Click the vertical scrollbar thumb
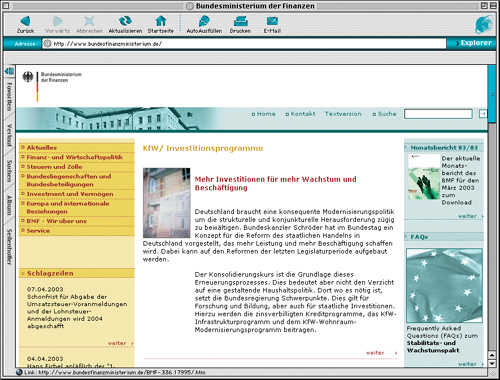Image resolution: width=500 pixels, height=380 pixels. click(492, 94)
